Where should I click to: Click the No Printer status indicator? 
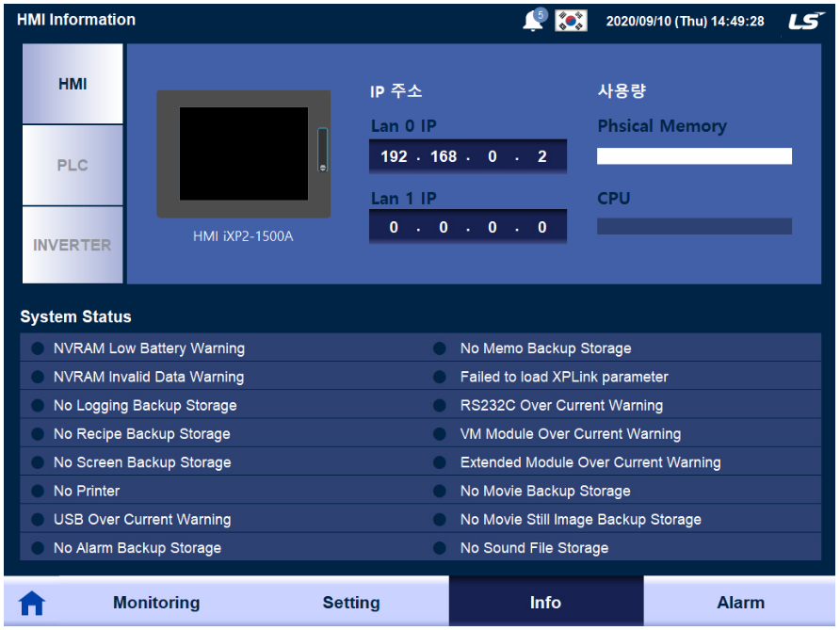pyautogui.click(x=38, y=491)
